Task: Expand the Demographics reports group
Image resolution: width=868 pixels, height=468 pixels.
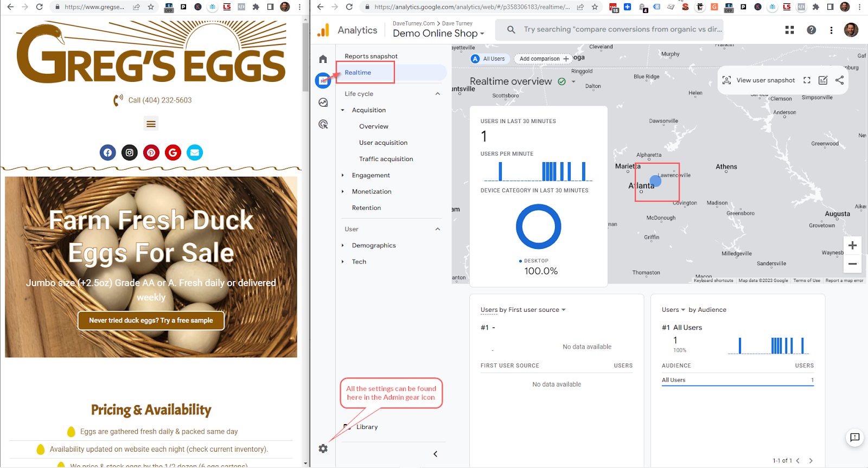Action: [x=342, y=246]
